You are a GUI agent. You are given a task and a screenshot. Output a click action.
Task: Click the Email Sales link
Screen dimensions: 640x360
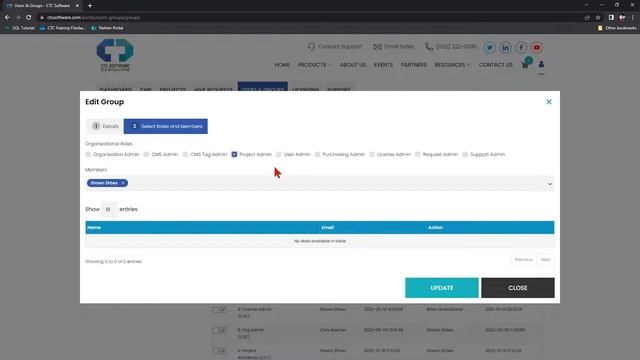[x=398, y=47]
